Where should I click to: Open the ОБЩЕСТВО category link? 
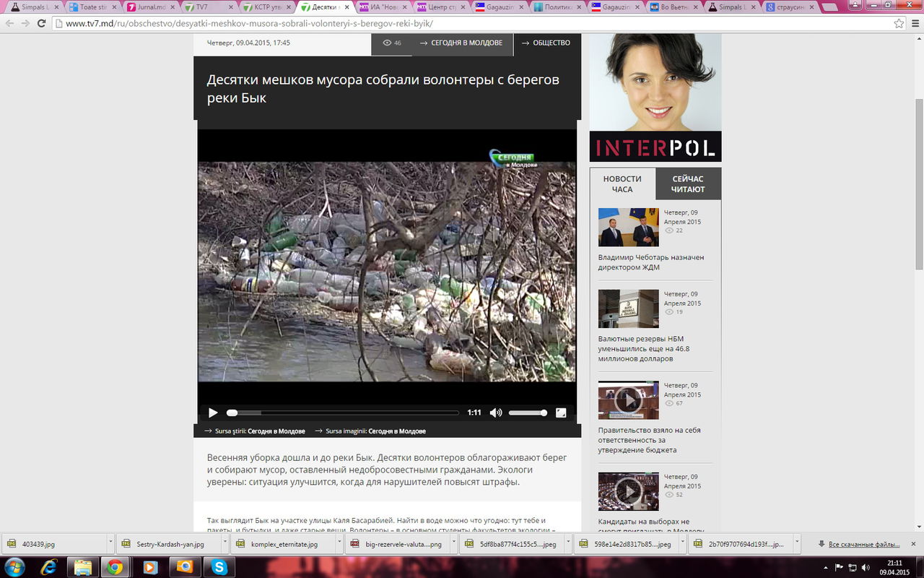pos(546,43)
